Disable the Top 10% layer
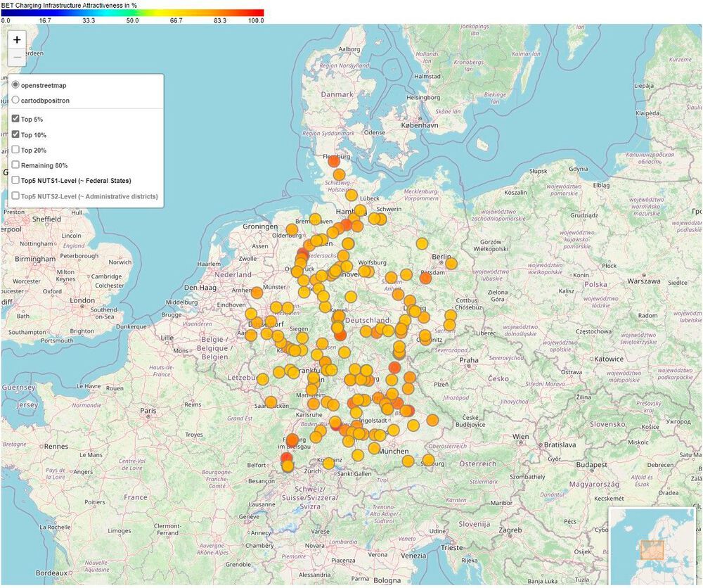The image size is (703, 588). (15, 134)
